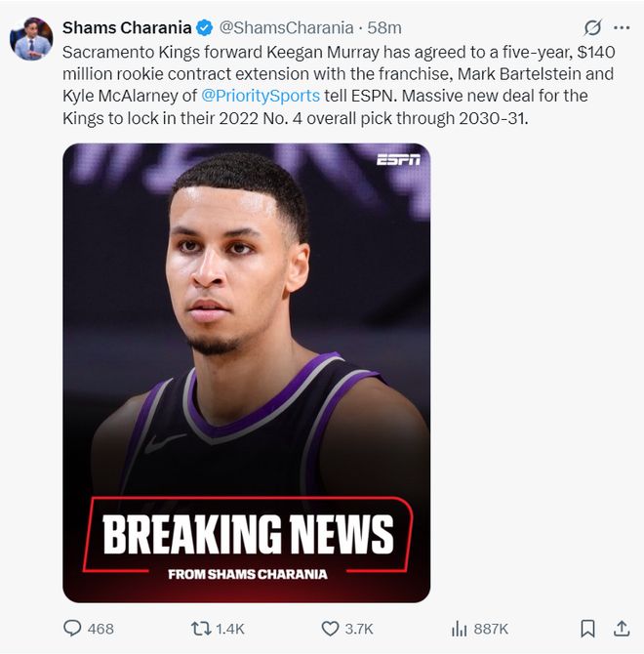644x654 pixels.
Task: Like the post with the heart icon
Action: [x=330, y=629]
